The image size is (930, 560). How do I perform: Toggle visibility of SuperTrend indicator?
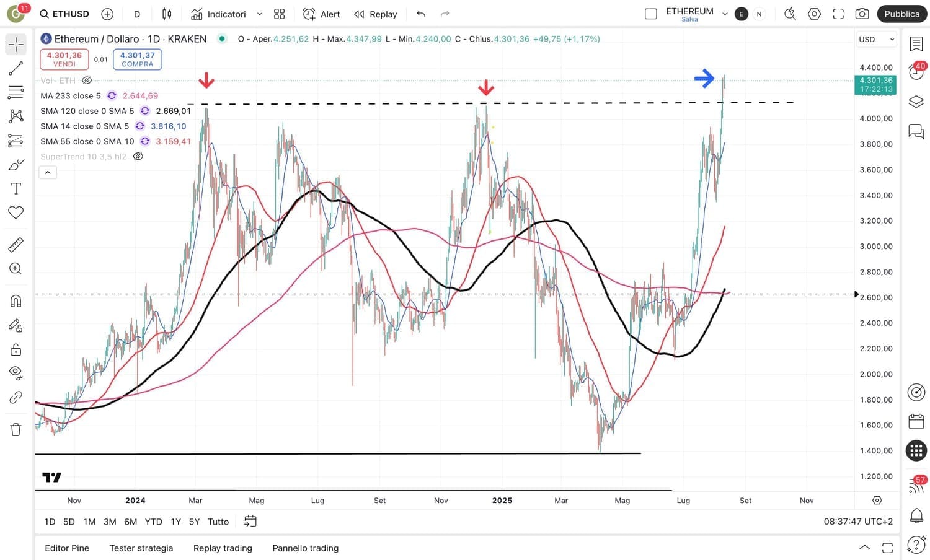point(138,157)
